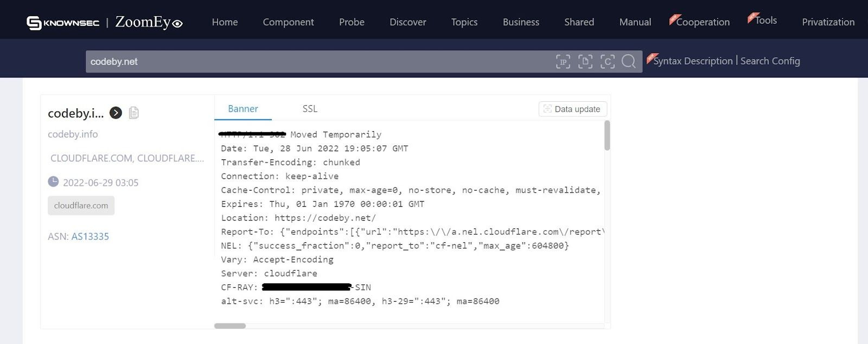The width and height of the screenshot is (868, 344).
Task: Click the domain search icon in search bar
Action: (x=585, y=62)
